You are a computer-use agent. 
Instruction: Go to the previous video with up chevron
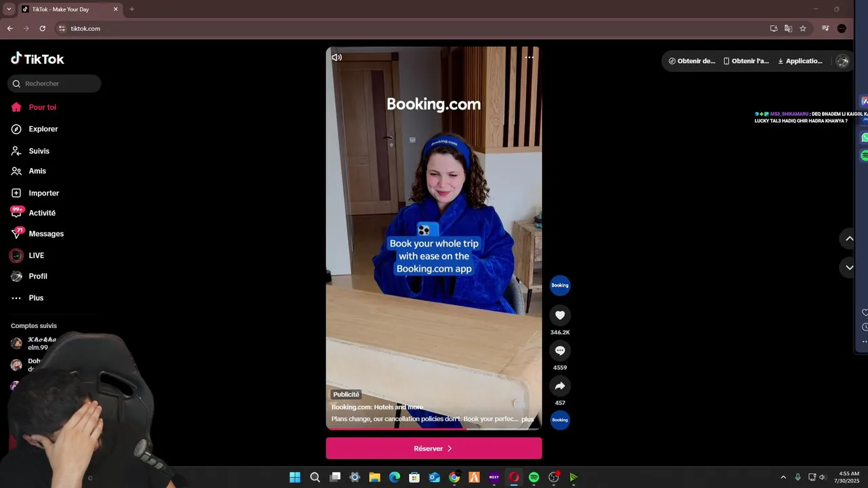coord(849,239)
